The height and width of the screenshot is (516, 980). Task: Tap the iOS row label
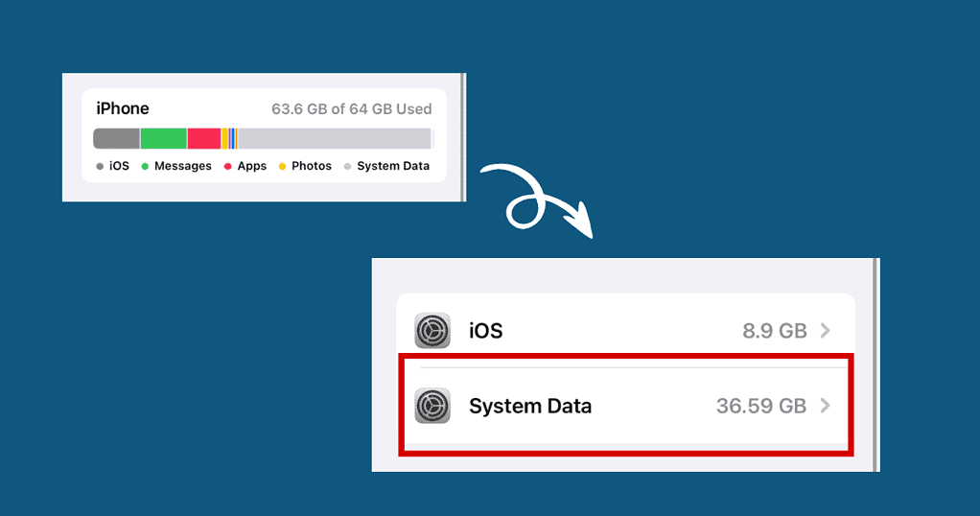(x=485, y=331)
